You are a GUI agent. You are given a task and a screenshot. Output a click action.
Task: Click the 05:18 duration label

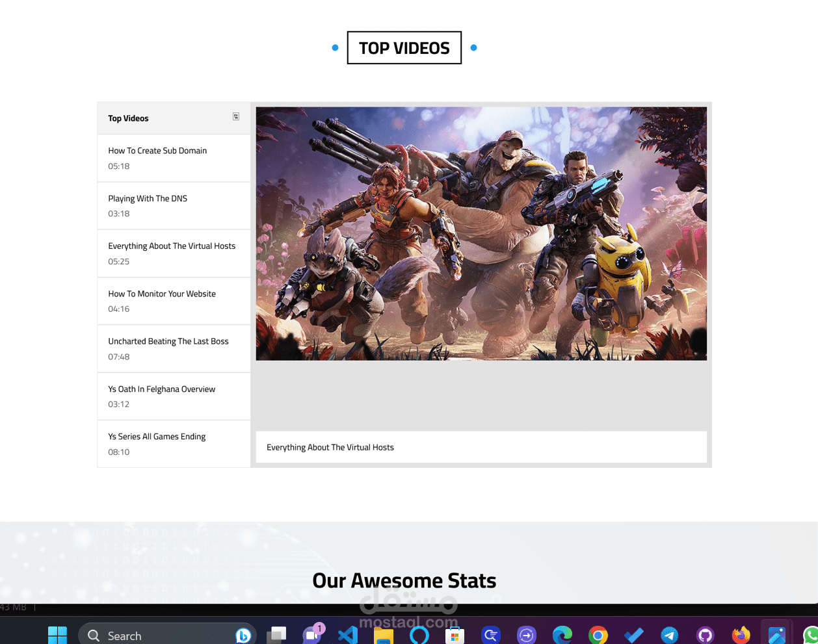pyautogui.click(x=119, y=166)
